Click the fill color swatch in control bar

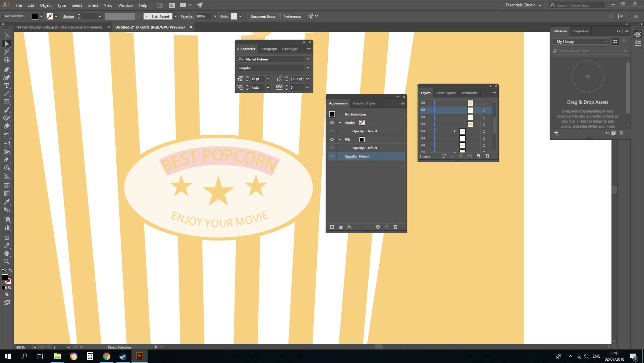coord(35,16)
